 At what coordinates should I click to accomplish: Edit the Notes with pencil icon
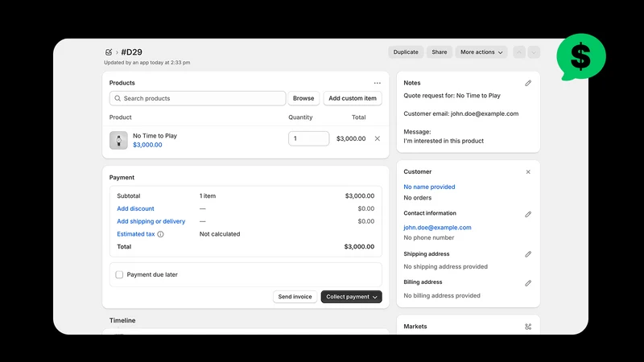(x=528, y=84)
